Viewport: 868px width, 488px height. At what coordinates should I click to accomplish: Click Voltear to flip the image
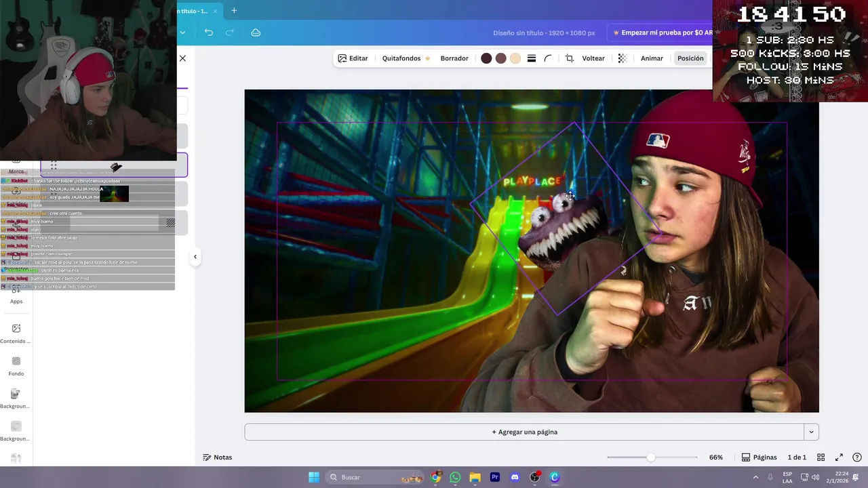(593, 58)
